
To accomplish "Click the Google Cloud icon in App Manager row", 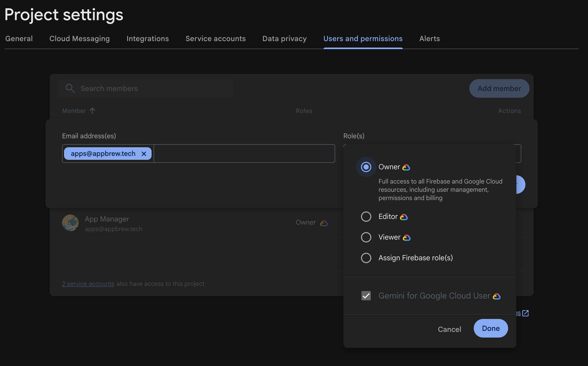I will pos(324,223).
